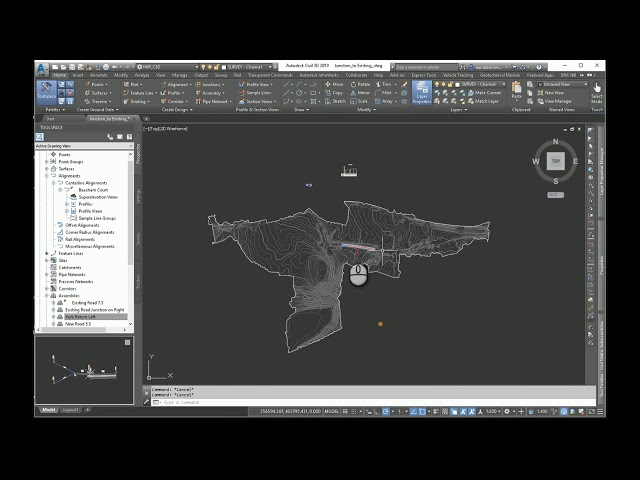Click the Match Layer button
Viewport: 640px width, 480px height.
483,101
